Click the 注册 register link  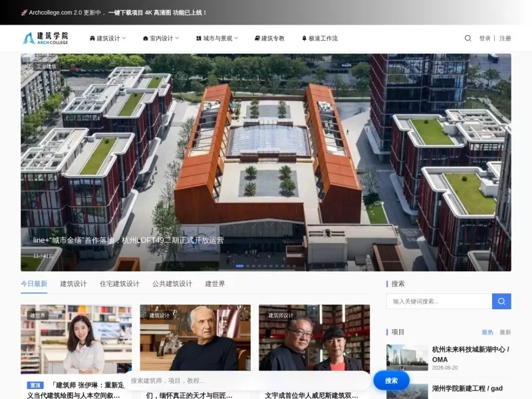pos(505,39)
